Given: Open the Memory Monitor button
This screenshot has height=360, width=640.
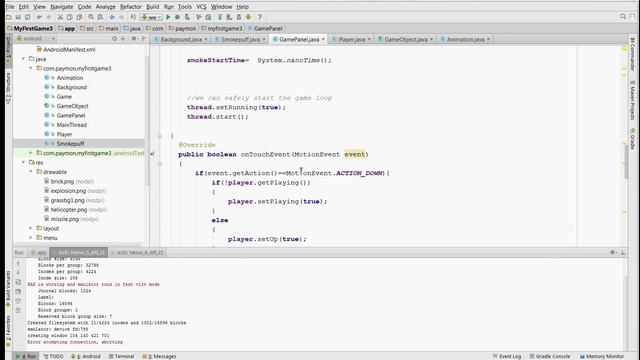Looking at the screenshot, I should pos(602,356).
